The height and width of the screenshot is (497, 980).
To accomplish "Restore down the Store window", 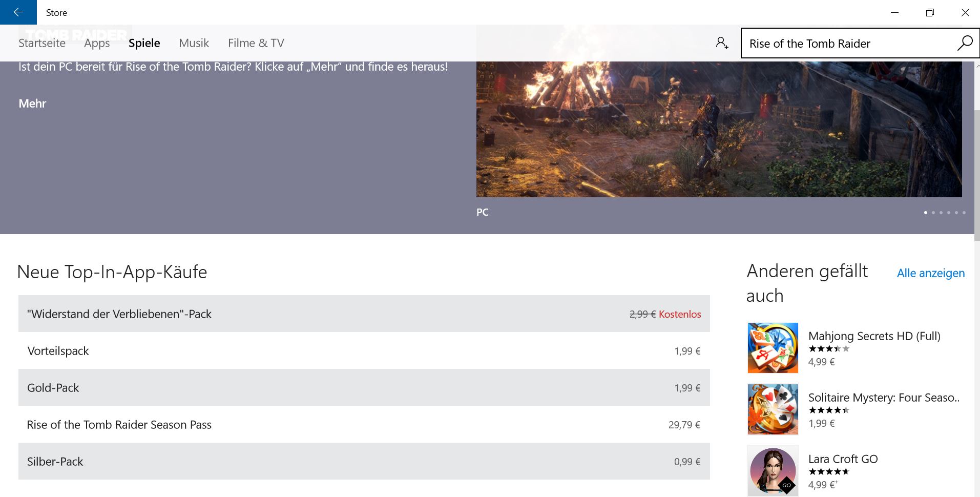I will (930, 12).
